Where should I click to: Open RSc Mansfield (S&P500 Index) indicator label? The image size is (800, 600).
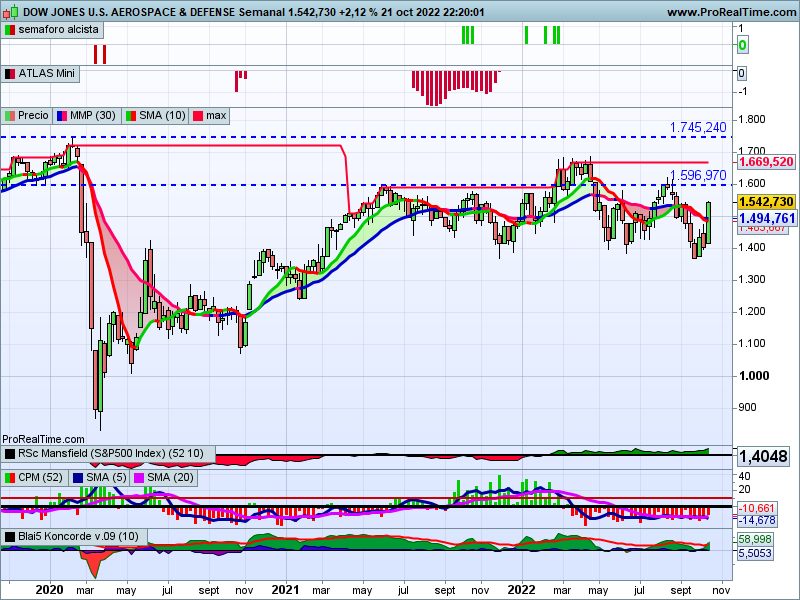(x=111, y=454)
